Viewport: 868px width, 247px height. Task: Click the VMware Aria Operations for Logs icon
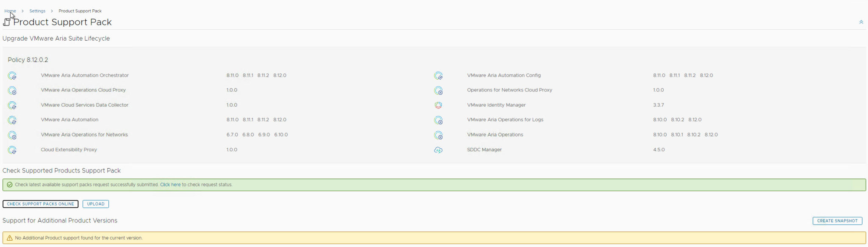click(438, 120)
